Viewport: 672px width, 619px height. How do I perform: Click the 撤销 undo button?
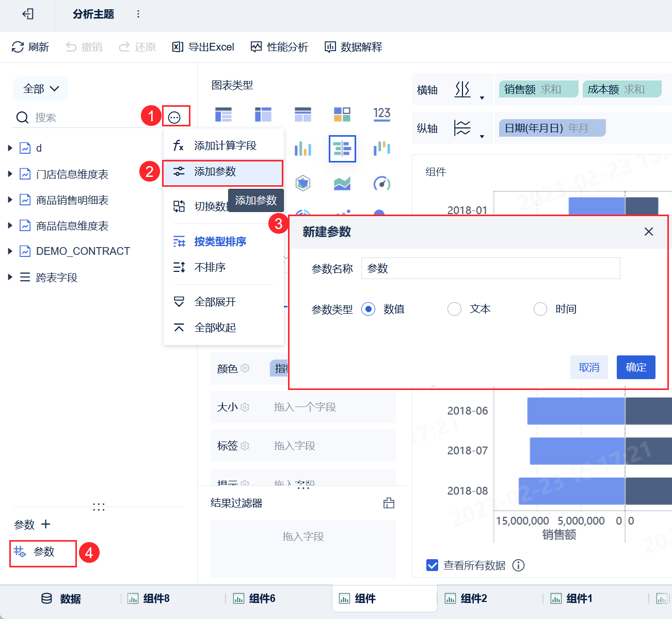[84, 47]
